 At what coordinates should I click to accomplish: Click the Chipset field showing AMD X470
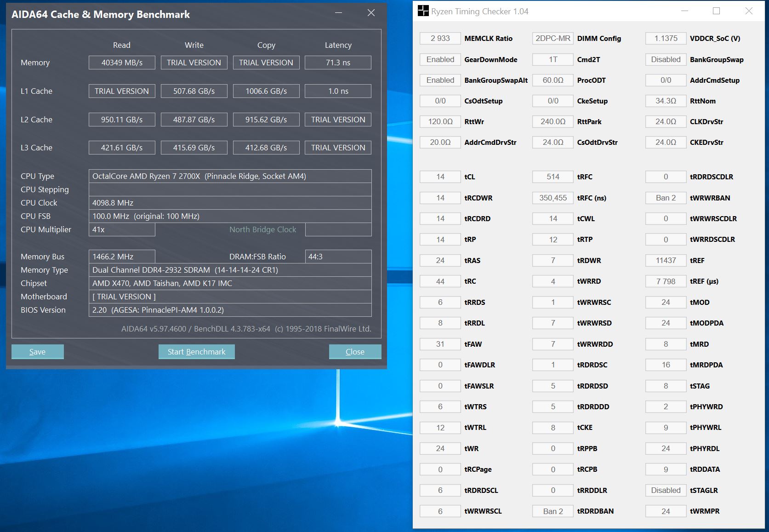[230, 283]
